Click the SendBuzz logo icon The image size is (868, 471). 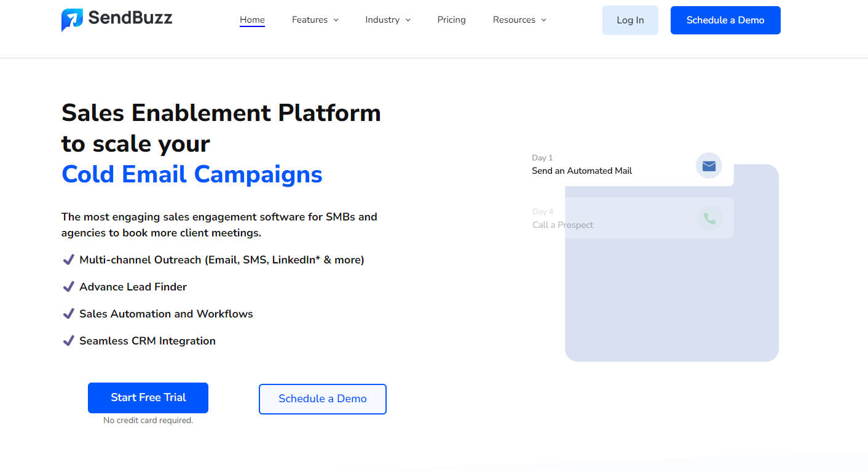click(x=72, y=20)
